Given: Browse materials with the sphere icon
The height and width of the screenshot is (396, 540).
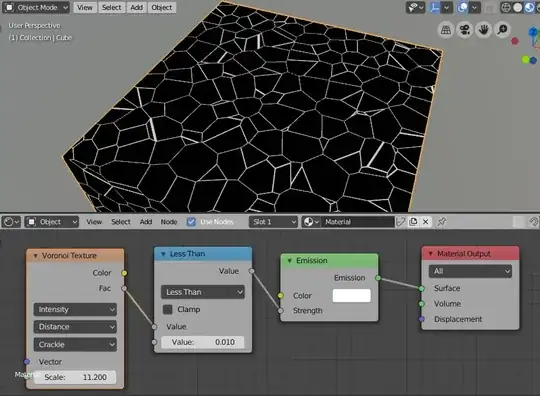Looking at the screenshot, I should pos(311,222).
